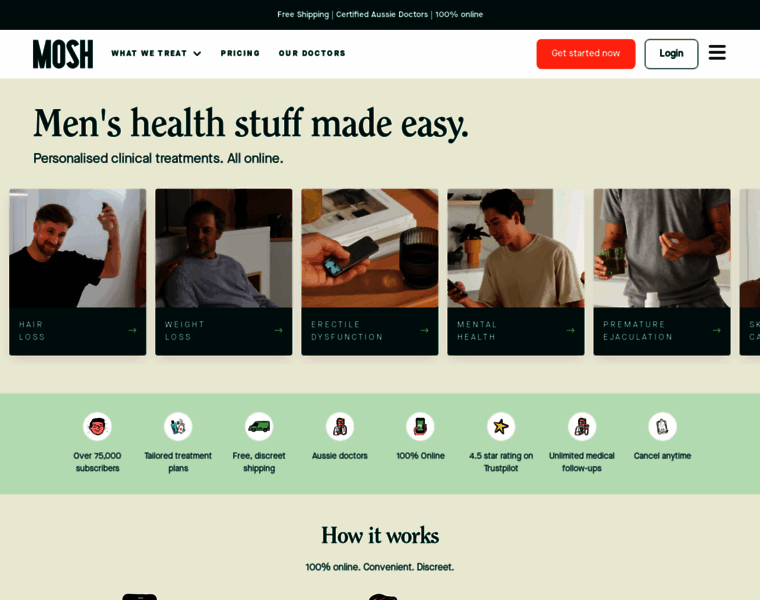Viewport: 760px width, 600px height.
Task: Click the chevron beside What We Treat
Action: 197,54
